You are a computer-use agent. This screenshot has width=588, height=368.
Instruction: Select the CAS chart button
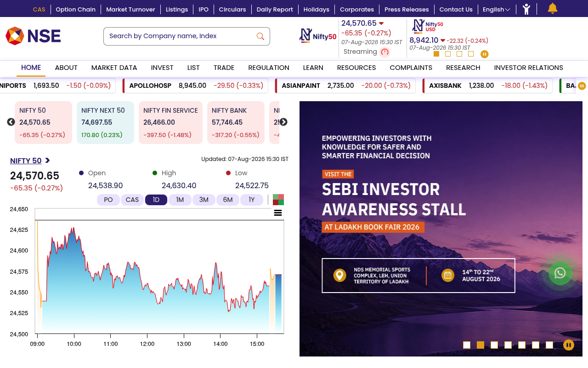point(132,200)
